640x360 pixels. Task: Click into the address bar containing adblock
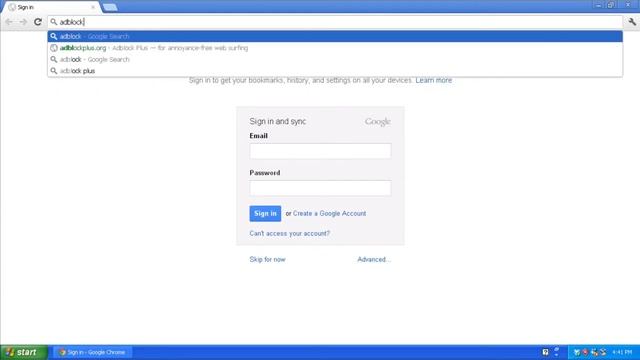(335, 22)
